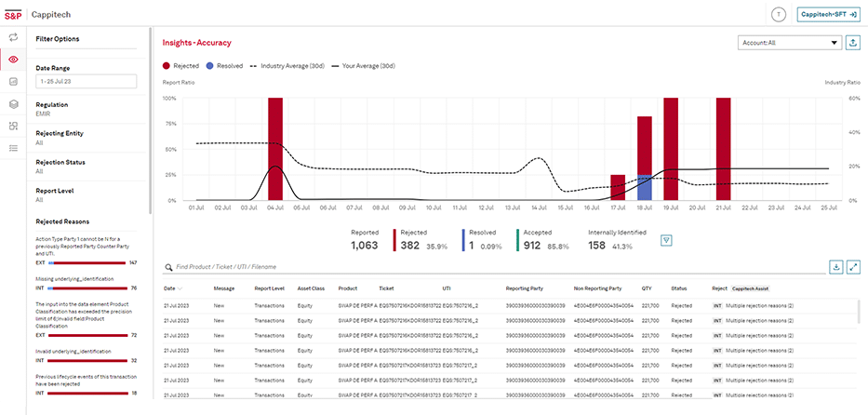Viewport: 868px width, 415px height.
Task: Click the red bar showing 72
Action: pyautogui.click(x=87, y=335)
